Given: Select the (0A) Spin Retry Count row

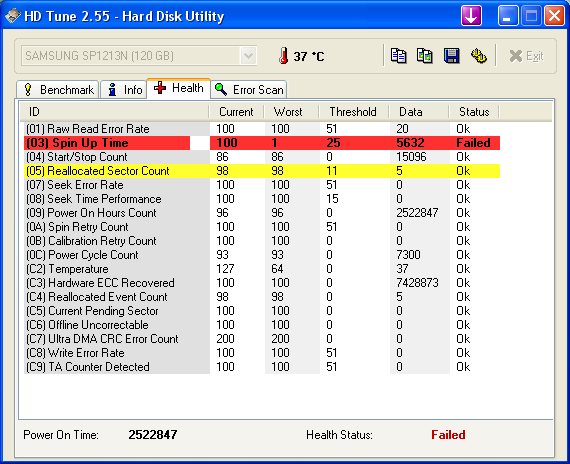Looking at the screenshot, I should tap(262, 227).
